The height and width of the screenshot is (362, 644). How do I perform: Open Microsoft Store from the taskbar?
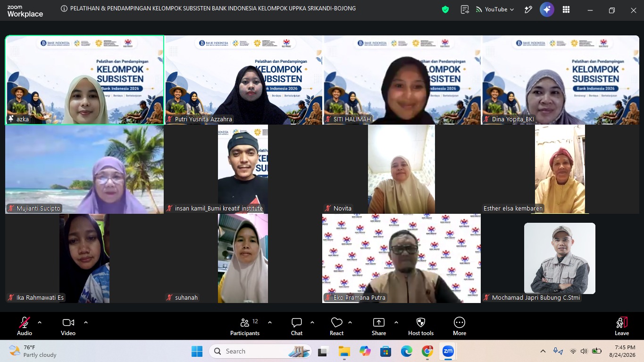click(x=385, y=351)
